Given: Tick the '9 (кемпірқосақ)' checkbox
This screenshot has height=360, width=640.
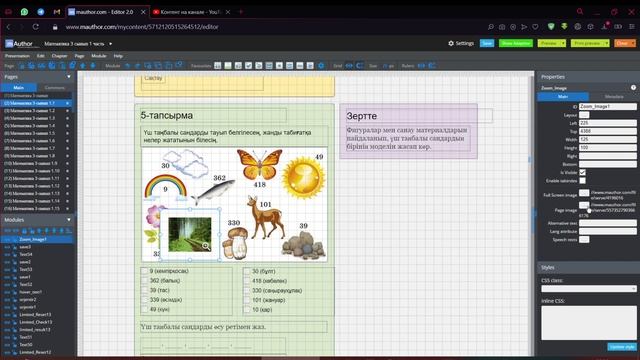Looking at the screenshot, I should point(144,271).
